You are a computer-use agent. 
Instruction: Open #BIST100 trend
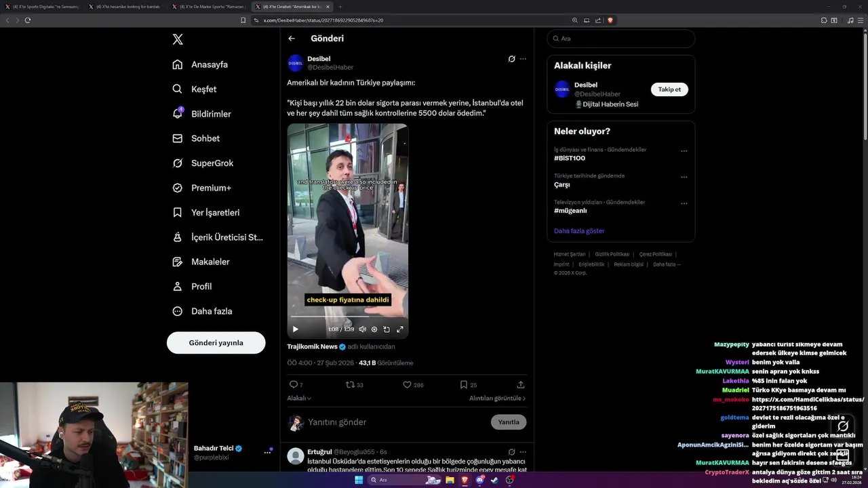click(x=570, y=158)
